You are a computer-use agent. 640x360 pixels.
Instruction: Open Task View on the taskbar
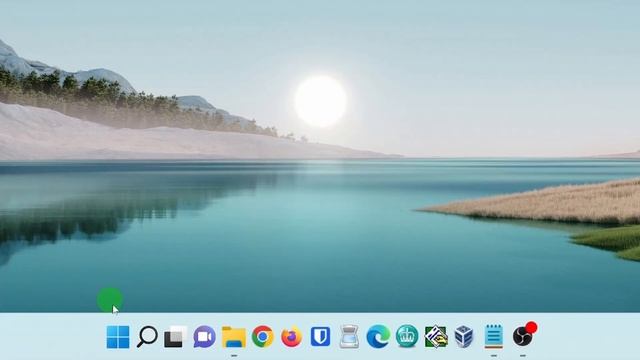tap(176, 337)
